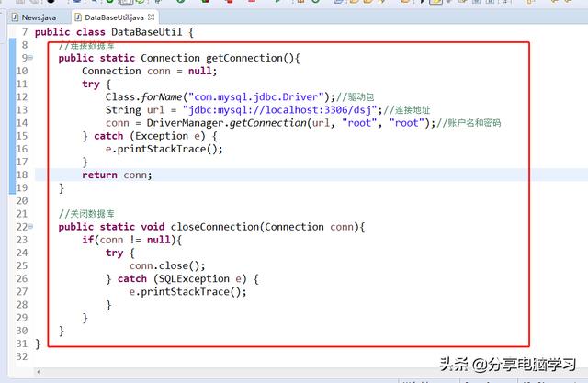Click the "jdbc:mysql://localhost:3306/dsj" URL string

pos(279,110)
